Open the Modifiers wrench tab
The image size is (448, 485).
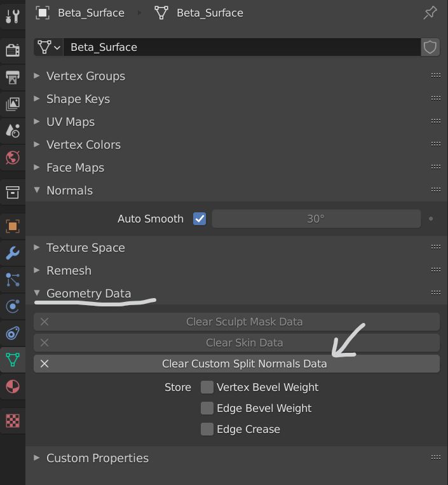pos(13,253)
